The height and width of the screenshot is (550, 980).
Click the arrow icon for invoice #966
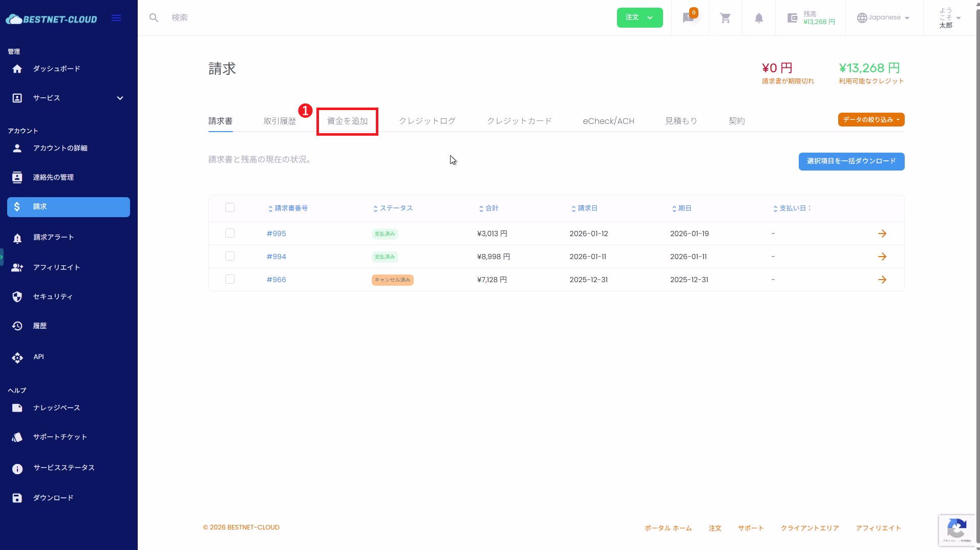[x=882, y=280]
